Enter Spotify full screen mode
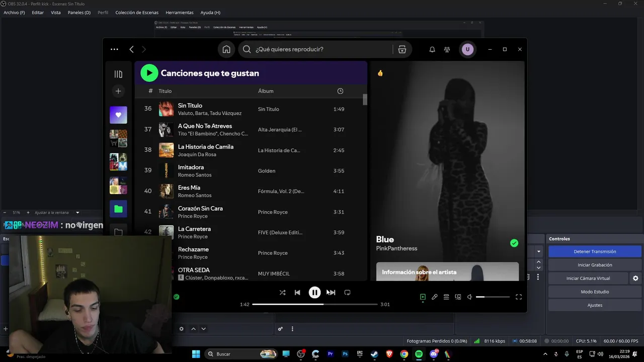 (x=519, y=297)
